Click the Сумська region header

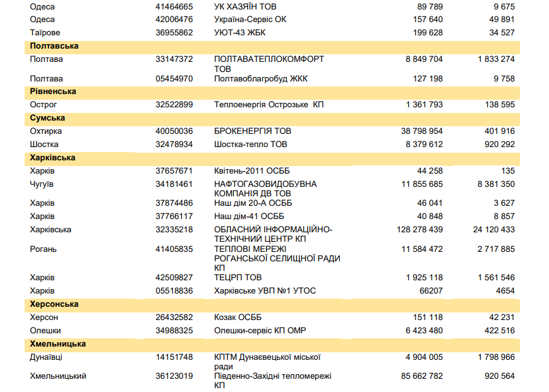coord(47,118)
